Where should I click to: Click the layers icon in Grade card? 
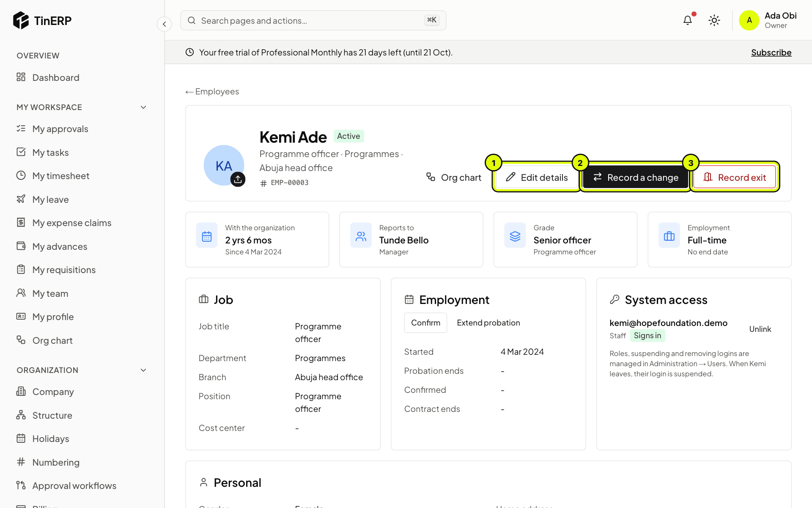515,236
